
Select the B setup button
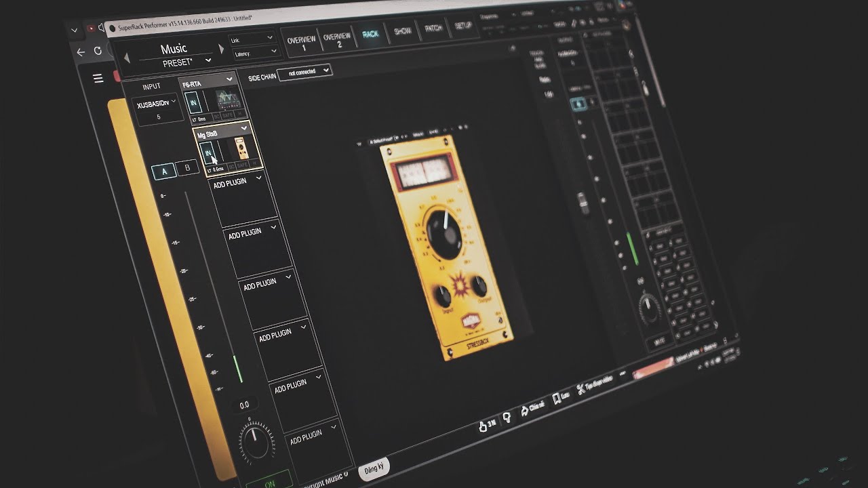click(x=187, y=167)
